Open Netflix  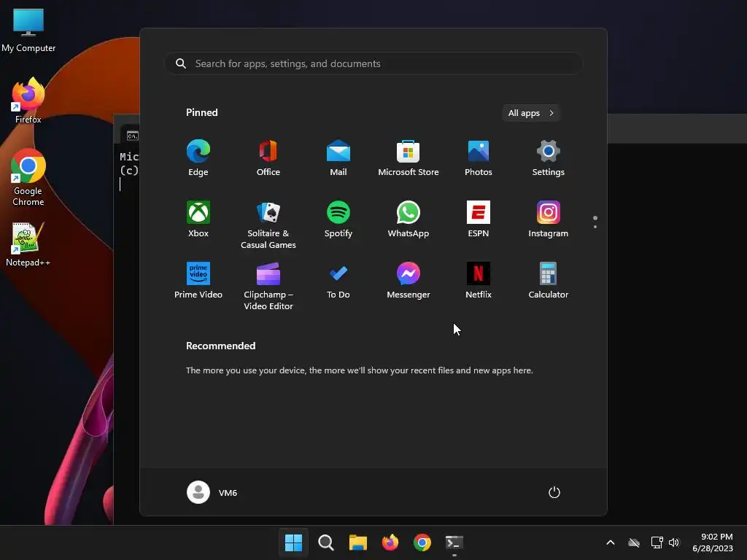coord(479,281)
